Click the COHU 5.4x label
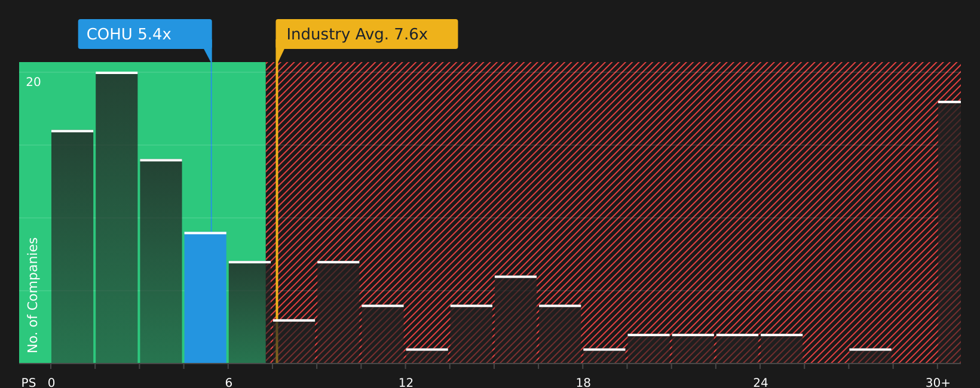The image size is (980, 388). [145, 34]
